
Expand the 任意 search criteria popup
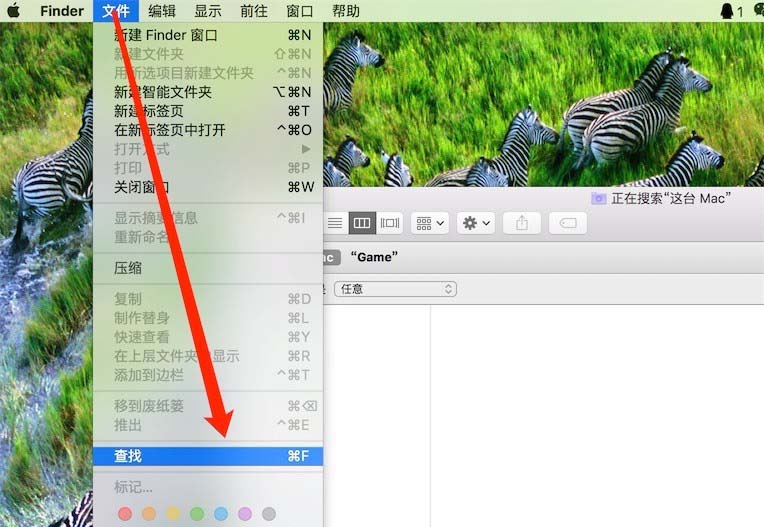pyautogui.click(x=395, y=288)
